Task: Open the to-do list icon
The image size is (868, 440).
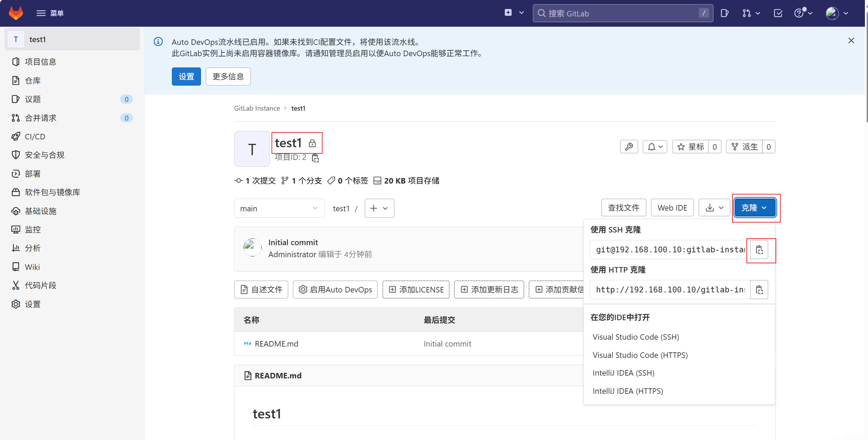Action: pos(778,13)
